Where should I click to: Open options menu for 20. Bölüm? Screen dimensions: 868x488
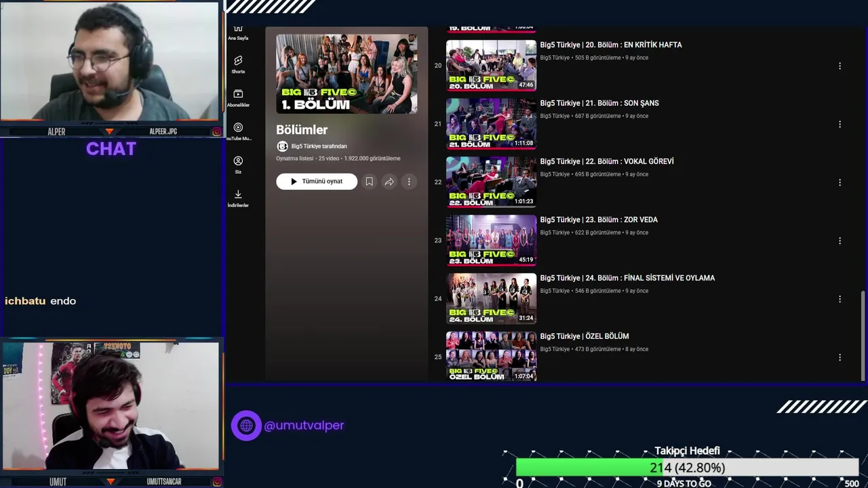tap(840, 66)
